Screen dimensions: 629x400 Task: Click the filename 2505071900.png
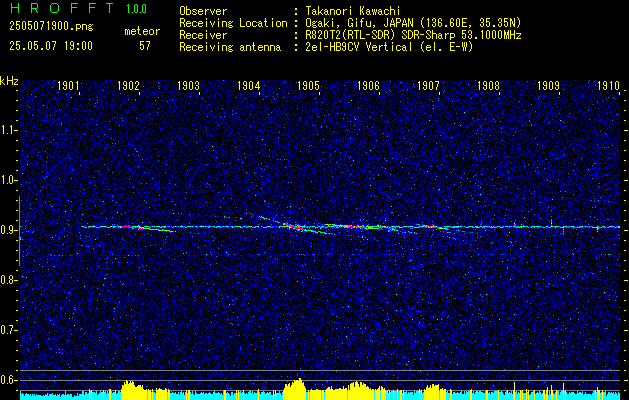tap(51, 27)
